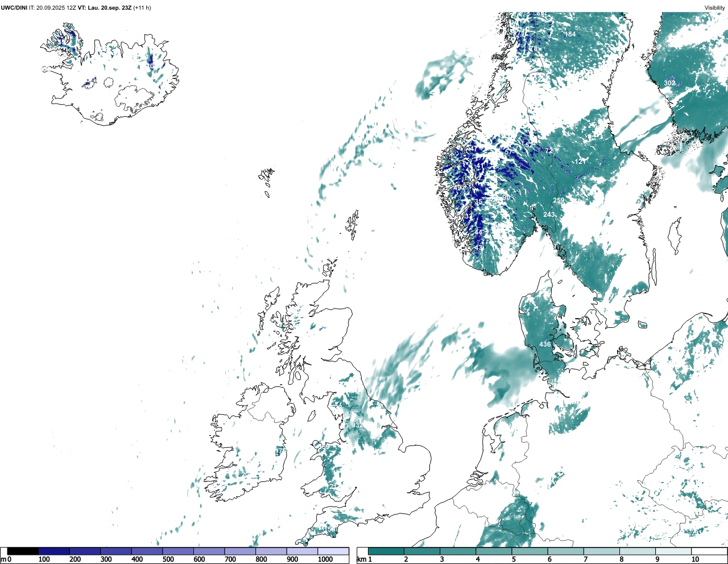This screenshot has height=564, width=728.
Task: Click the '302' visibility value on map
Action: click(670, 83)
